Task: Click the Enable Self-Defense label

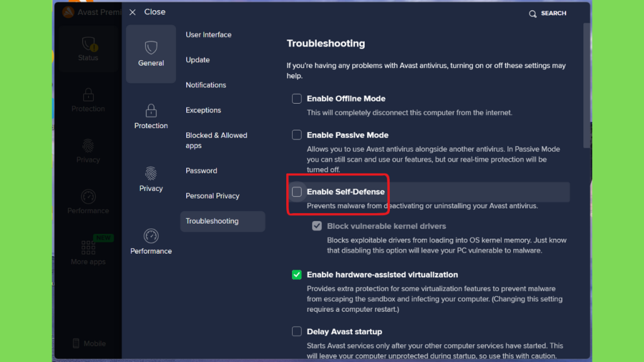Action: coord(346,192)
